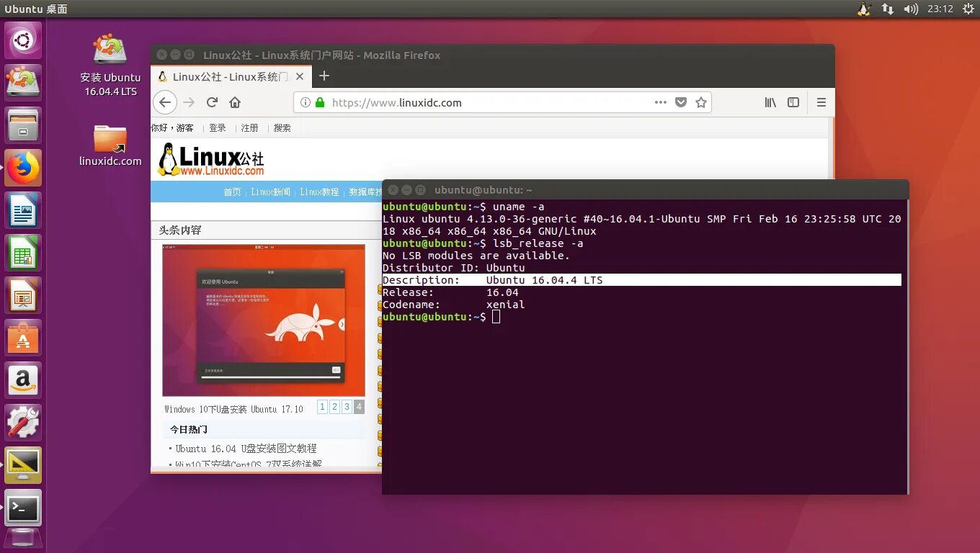Image resolution: width=980 pixels, height=553 pixels.
Task: Open the Linux教程 navigation item
Action: [319, 192]
